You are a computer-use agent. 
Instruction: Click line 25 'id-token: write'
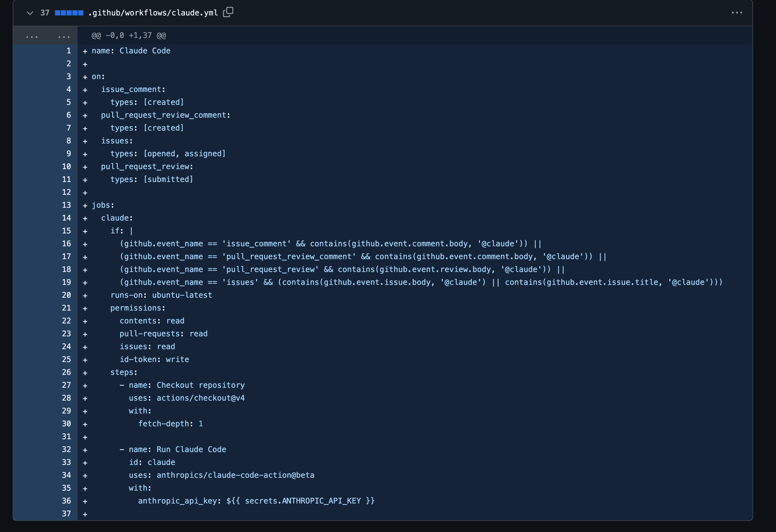tap(154, 359)
